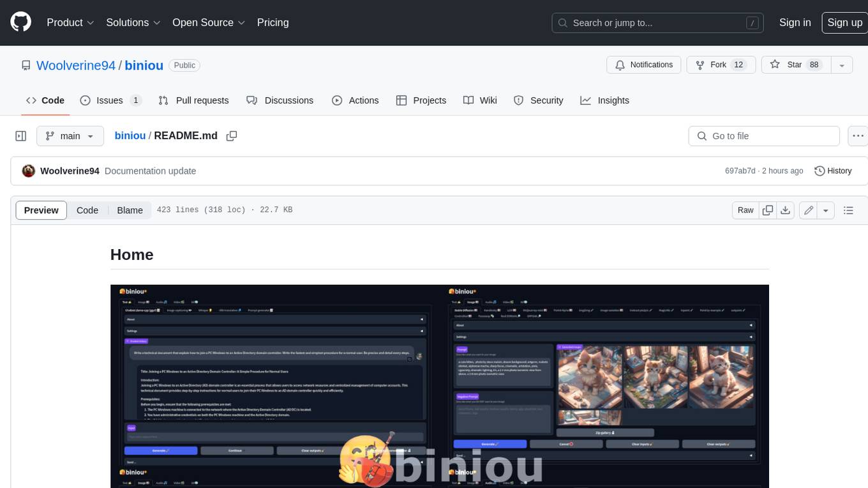Open the GitHub home logo

[x=20, y=22]
